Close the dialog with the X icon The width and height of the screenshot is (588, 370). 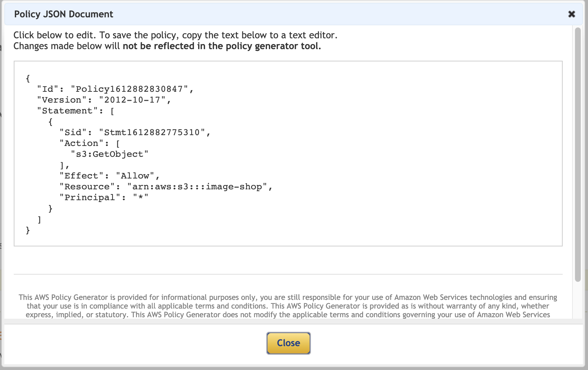[571, 14]
